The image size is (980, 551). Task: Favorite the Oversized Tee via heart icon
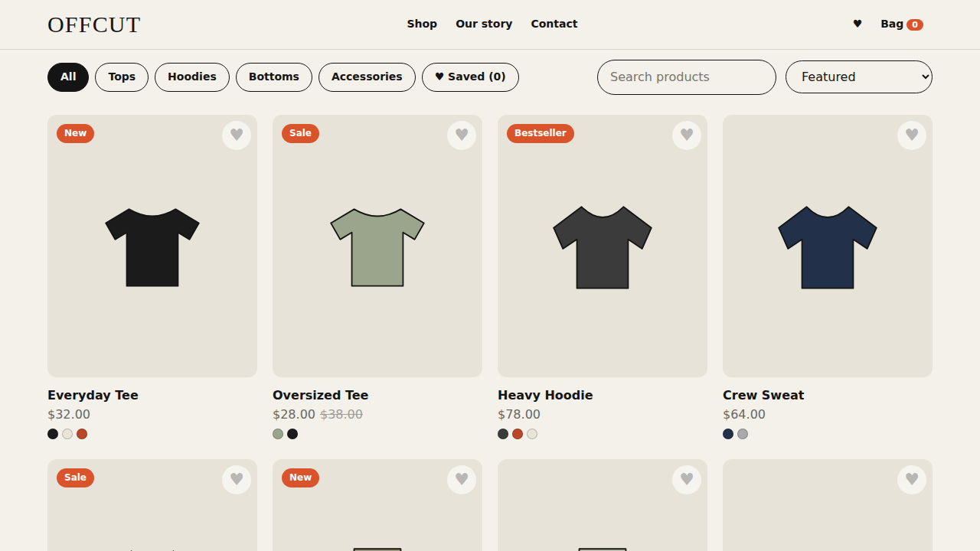pos(462,135)
